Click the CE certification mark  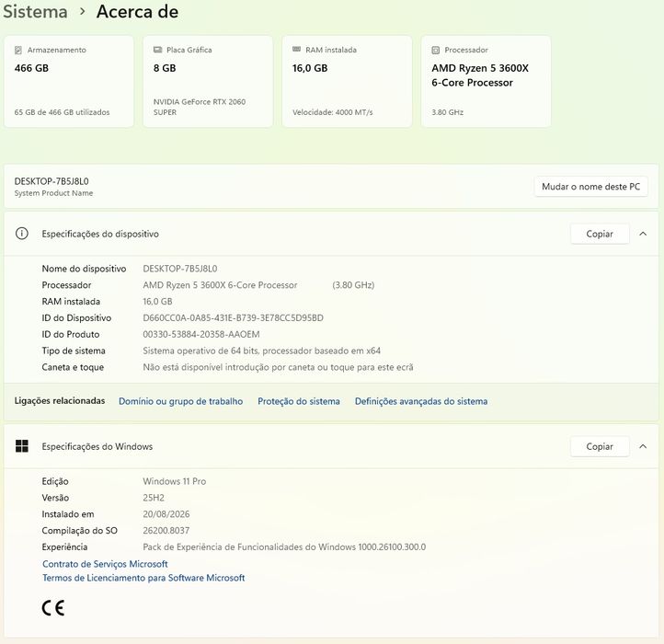point(53,608)
